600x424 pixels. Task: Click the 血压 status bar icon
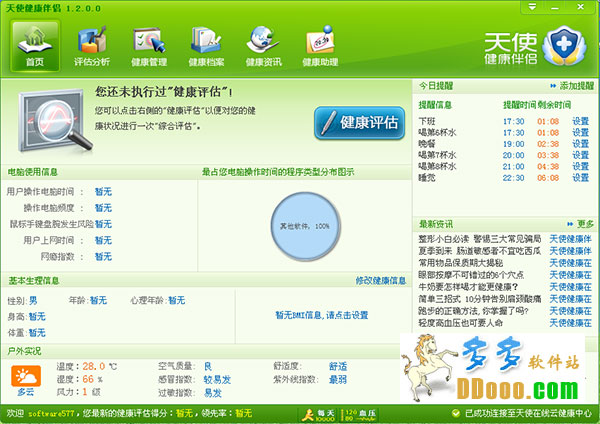point(360,414)
